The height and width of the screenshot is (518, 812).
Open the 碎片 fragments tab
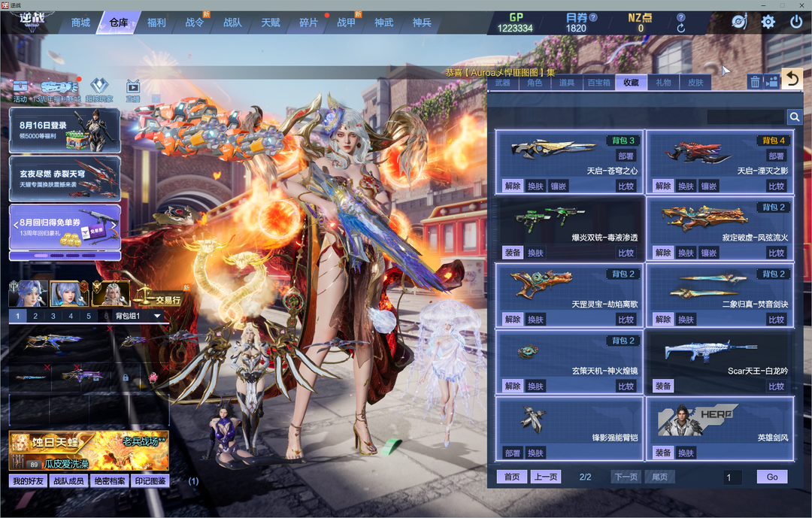point(308,23)
